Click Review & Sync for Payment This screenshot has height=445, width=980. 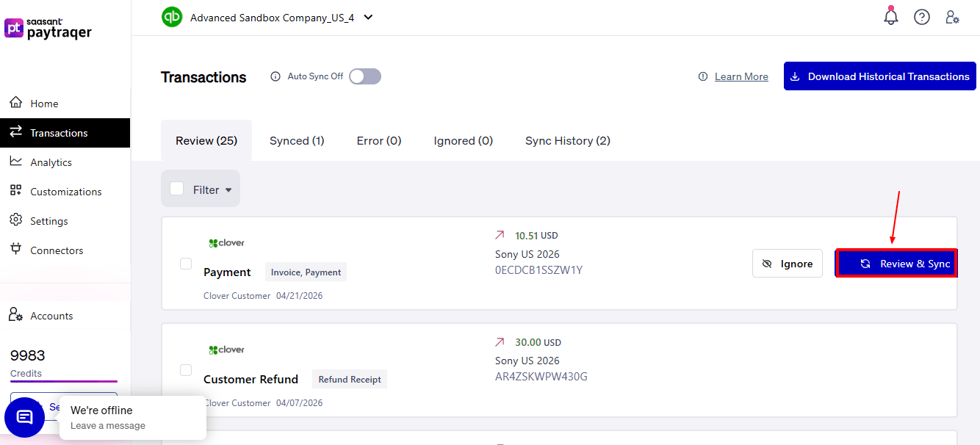tap(896, 264)
